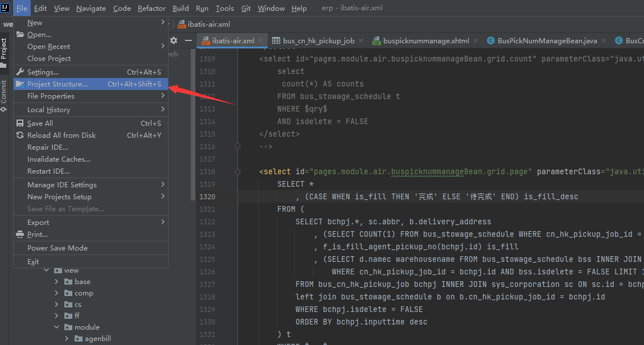Switch to the ibatis-air.xml tab
Viewport: 644px width, 345px height.
[233, 40]
